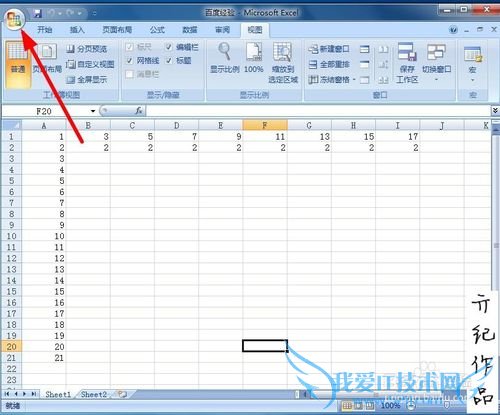Open the Home (开始) tab
This screenshot has width=500, height=415.
45,30
